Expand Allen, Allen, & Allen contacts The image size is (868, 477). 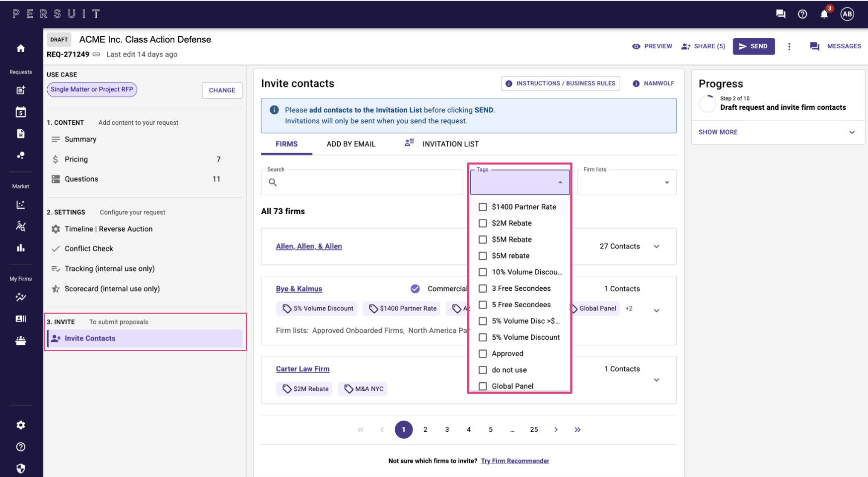(x=656, y=246)
